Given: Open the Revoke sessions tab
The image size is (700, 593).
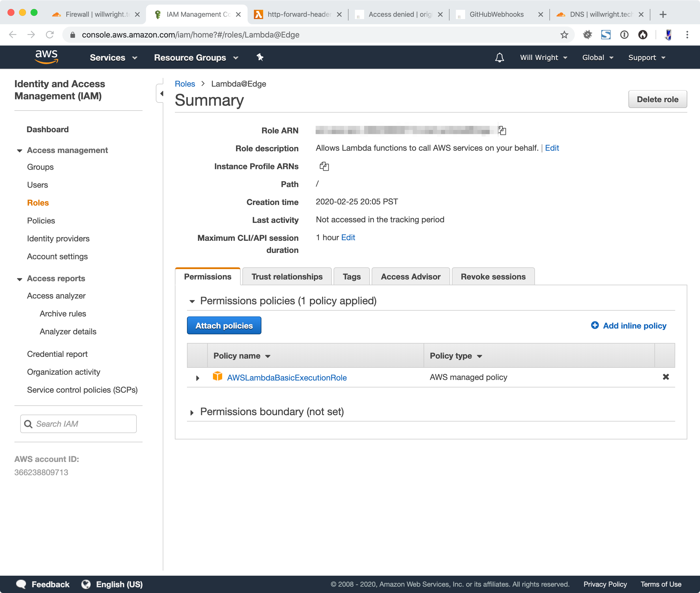Looking at the screenshot, I should [x=493, y=276].
